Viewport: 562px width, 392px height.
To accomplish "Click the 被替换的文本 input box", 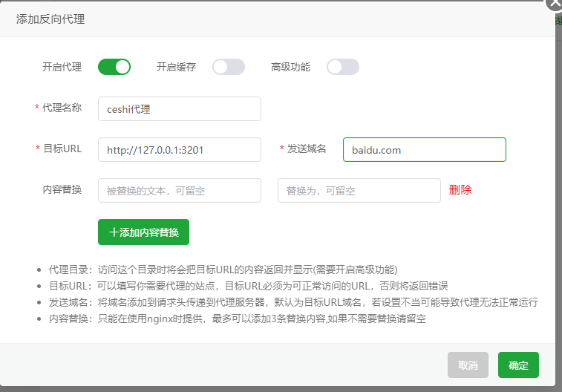I will click(180, 191).
